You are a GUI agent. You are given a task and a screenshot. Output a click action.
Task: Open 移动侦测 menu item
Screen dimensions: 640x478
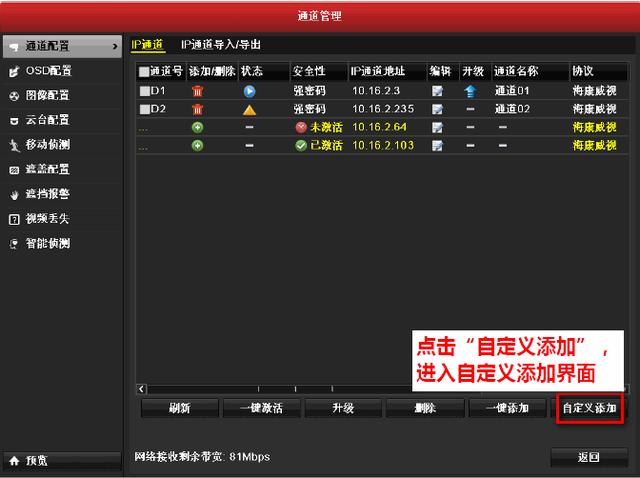tap(62, 145)
